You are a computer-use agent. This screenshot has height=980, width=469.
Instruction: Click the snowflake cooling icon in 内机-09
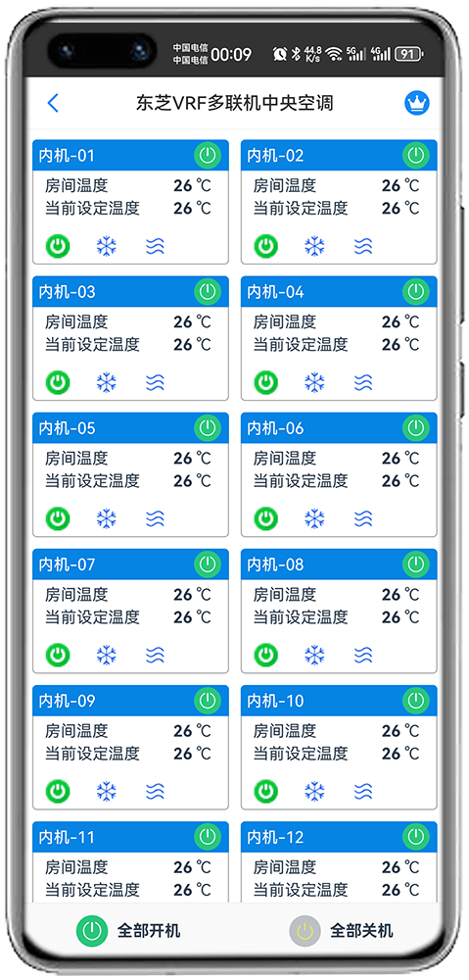(107, 791)
